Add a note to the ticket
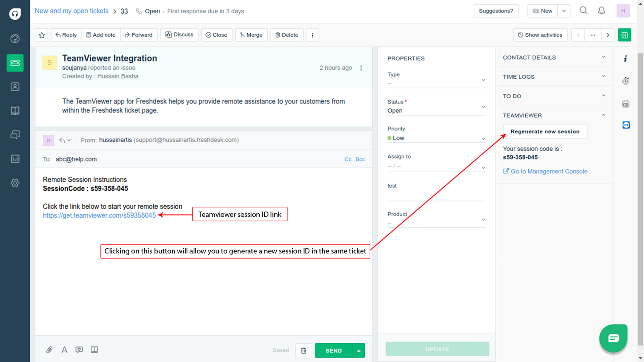 coord(101,35)
